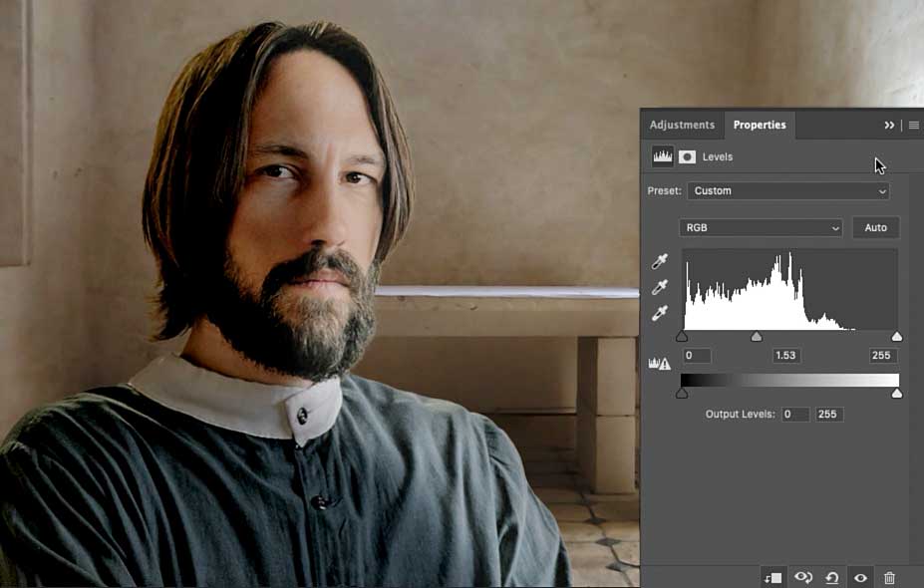Click the histogram recalculate warning icon

coord(660,363)
